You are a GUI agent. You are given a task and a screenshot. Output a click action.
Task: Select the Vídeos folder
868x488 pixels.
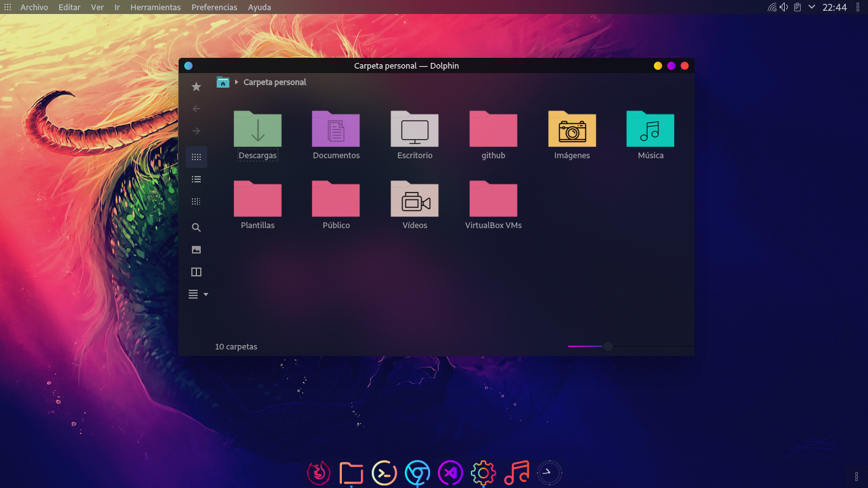coord(415,205)
